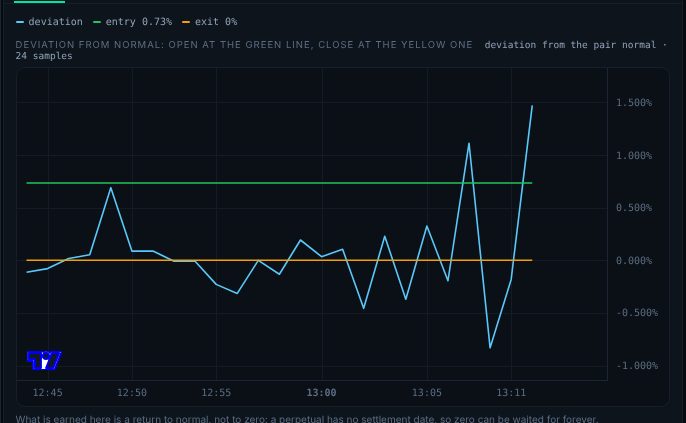This screenshot has height=423, width=686.
Task: Click the 1.000% price axis label
Action: coord(634,156)
